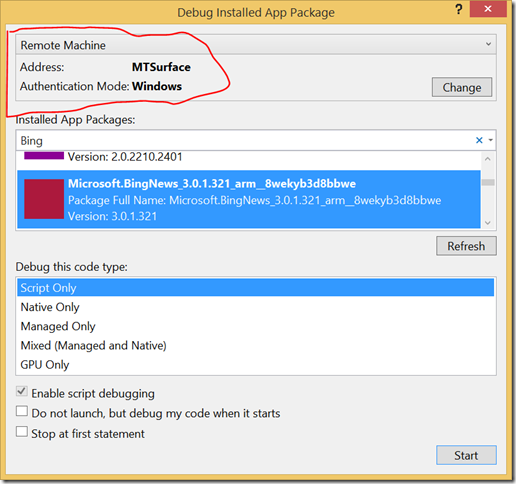Image resolution: width=516 pixels, height=484 pixels.
Task: Click the Refresh button
Action: (x=466, y=246)
